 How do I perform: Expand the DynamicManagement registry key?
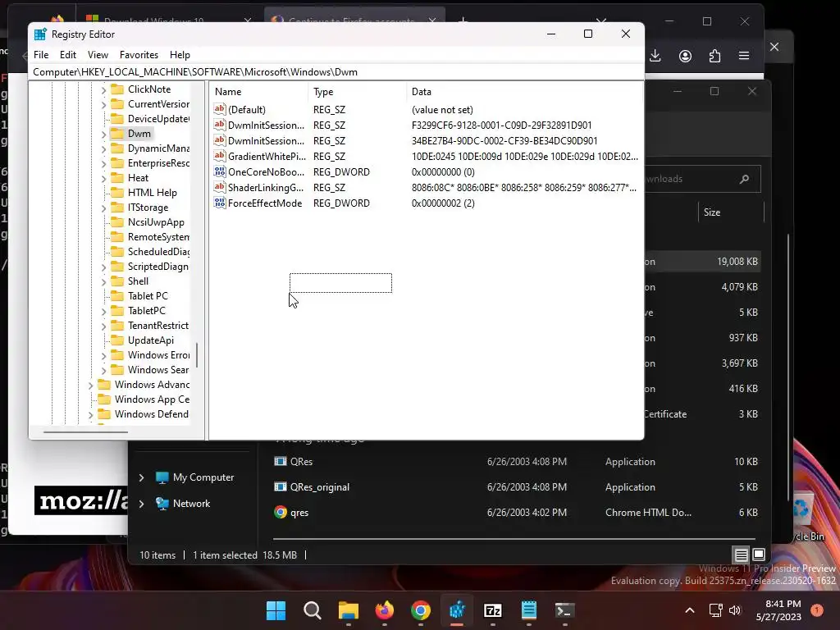[103, 149]
